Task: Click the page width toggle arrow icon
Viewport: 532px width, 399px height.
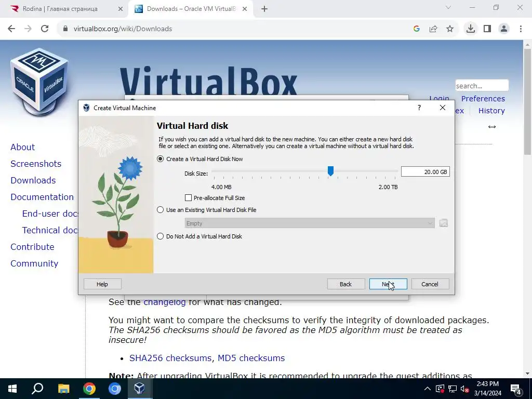Action: [x=492, y=127]
